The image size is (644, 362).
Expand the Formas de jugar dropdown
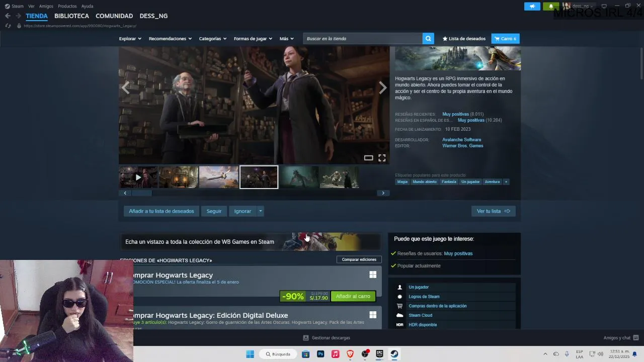(x=253, y=39)
